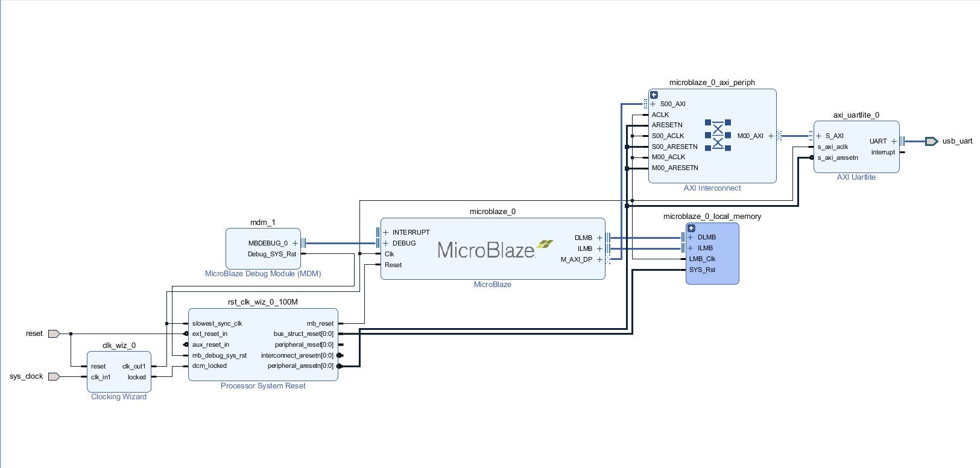The width and height of the screenshot is (980, 468).
Task: Select the interconnect_aresetn[0:0] pin
Action: coord(297,355)
